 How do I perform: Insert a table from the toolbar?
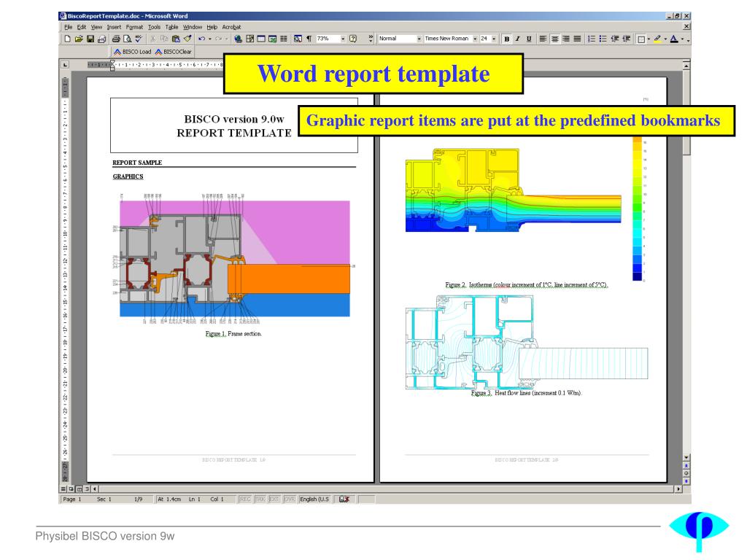[261, 39]
